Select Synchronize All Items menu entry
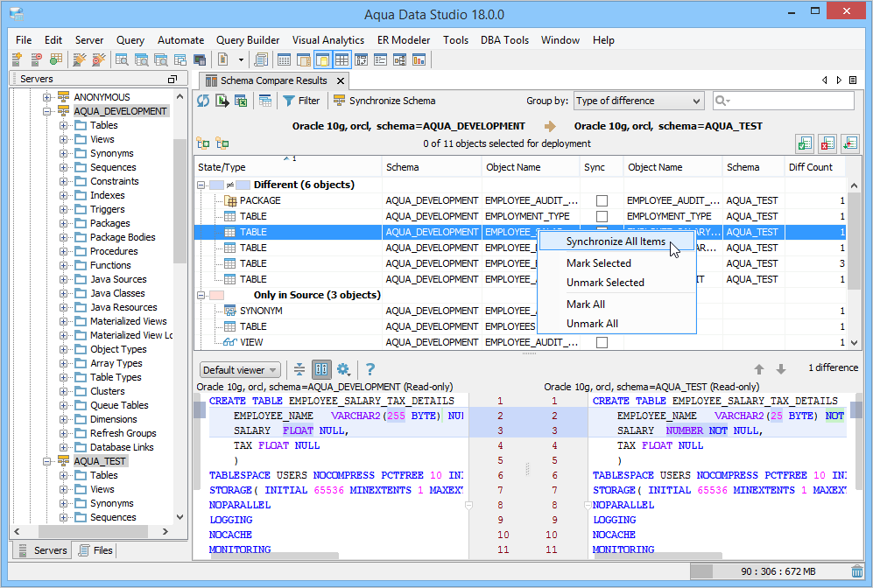The height and width of the screenshot is (588, 873). pos(616,241)
